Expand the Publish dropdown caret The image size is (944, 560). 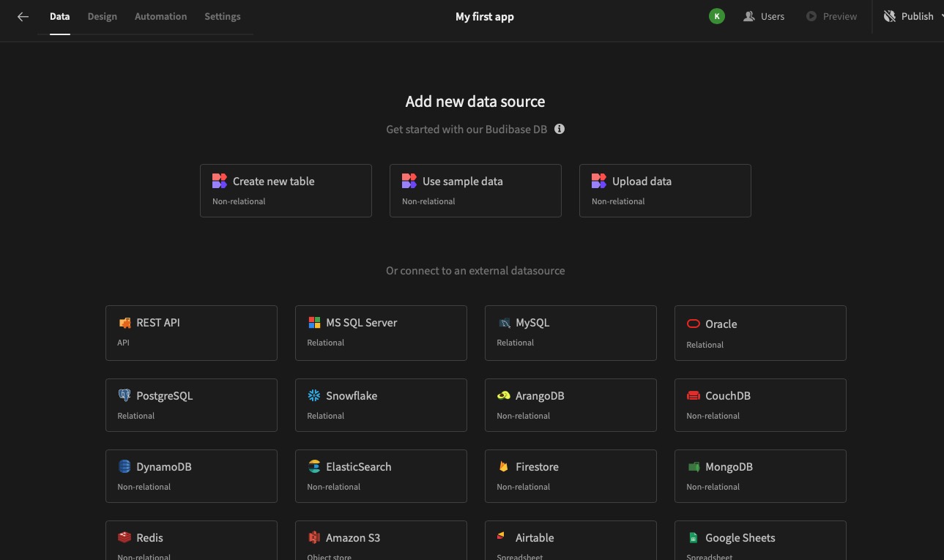click(x=940, y=16)
